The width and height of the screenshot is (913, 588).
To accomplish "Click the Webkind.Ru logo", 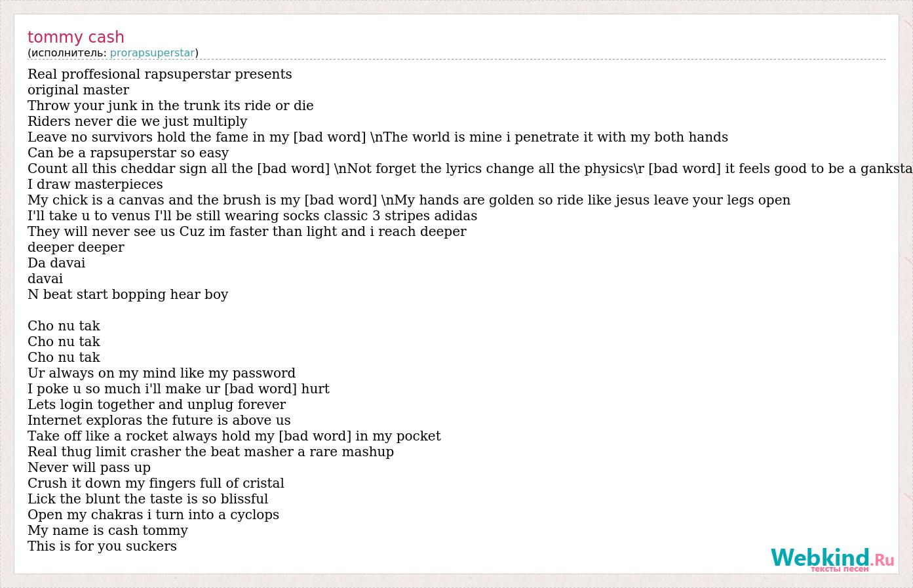I will point(831,558).
